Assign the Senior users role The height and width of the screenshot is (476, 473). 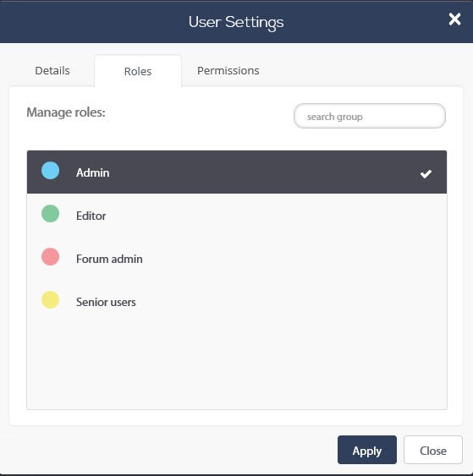coord(237,302)
